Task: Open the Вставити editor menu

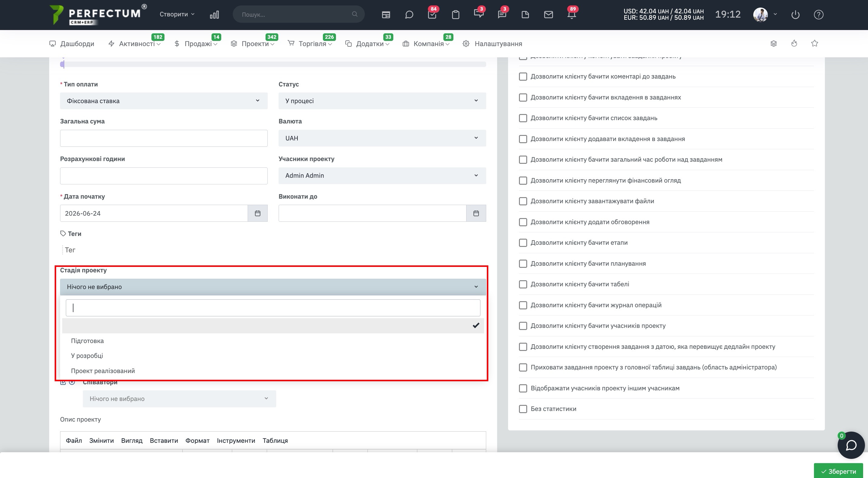Action: [x=164, y=440]
